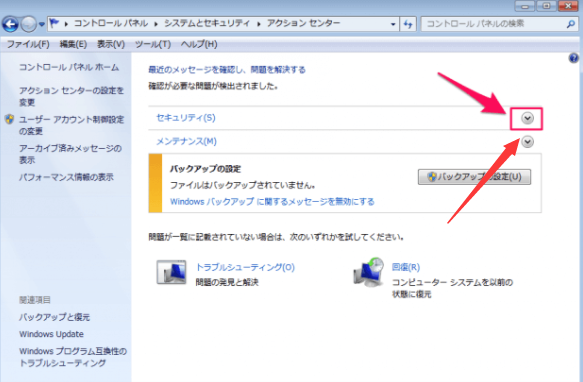The width and height of the screenshot is (583, 382).
Task: Click the Action Center flag icon
Action: point(54,24)
